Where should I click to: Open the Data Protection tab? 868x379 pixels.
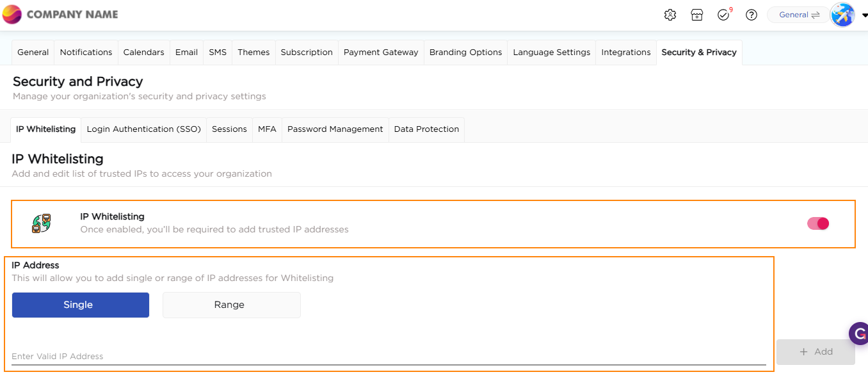tap(426, 129)
